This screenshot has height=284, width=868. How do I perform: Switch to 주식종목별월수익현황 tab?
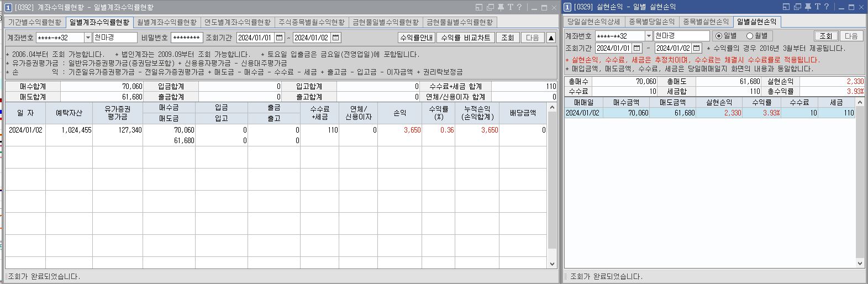312,23
